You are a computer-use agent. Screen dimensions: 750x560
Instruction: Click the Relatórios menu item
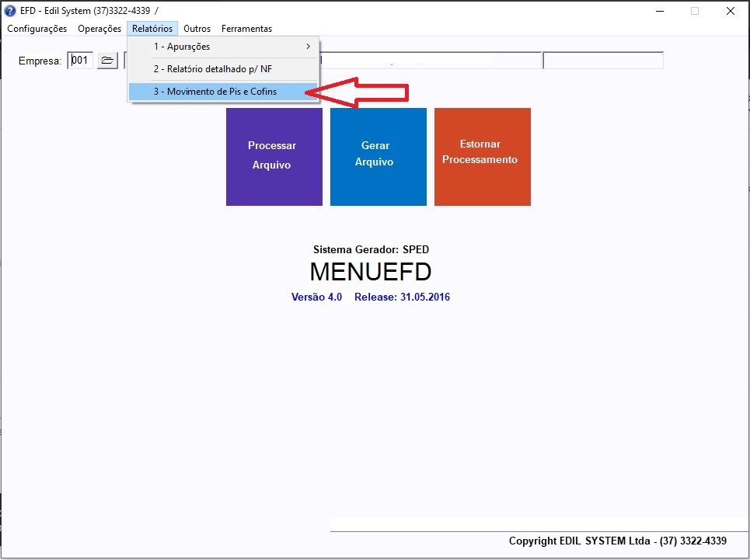click(152, 29)
